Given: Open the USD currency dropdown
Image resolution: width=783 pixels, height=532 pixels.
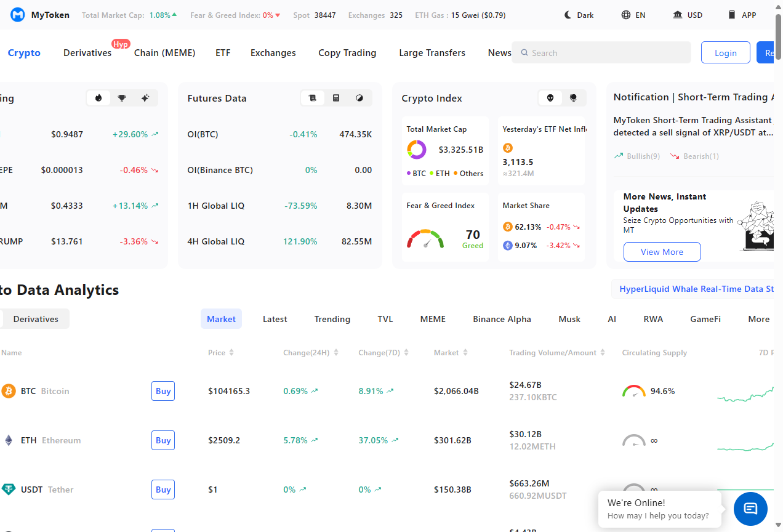Looking at the screenshot, I should pyautogui.click(x=688, y=15).
